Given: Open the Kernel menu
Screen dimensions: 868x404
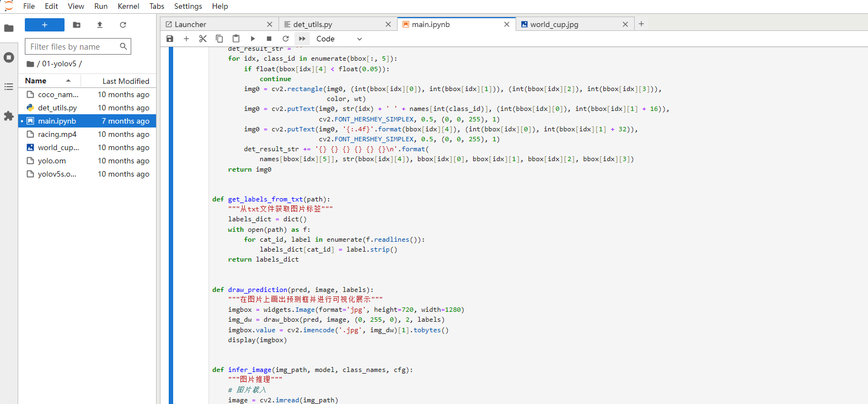Looking at the screenshot, I should [128, 6].
